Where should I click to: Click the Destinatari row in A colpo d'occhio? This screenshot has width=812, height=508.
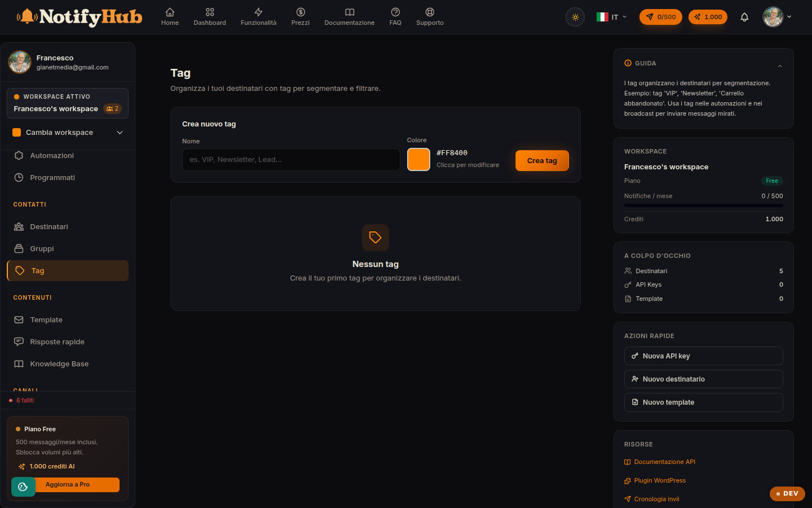pyautogui.click(x=704, y=271)
